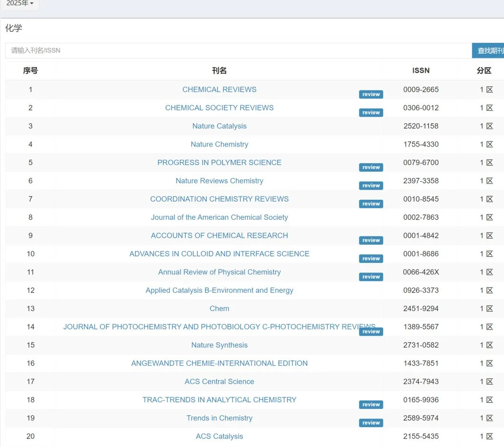Click review badge on ADVANCES IN COLLOID row
Image resolution: width=504 pixels, height=447 pixels.
(371, 259)
